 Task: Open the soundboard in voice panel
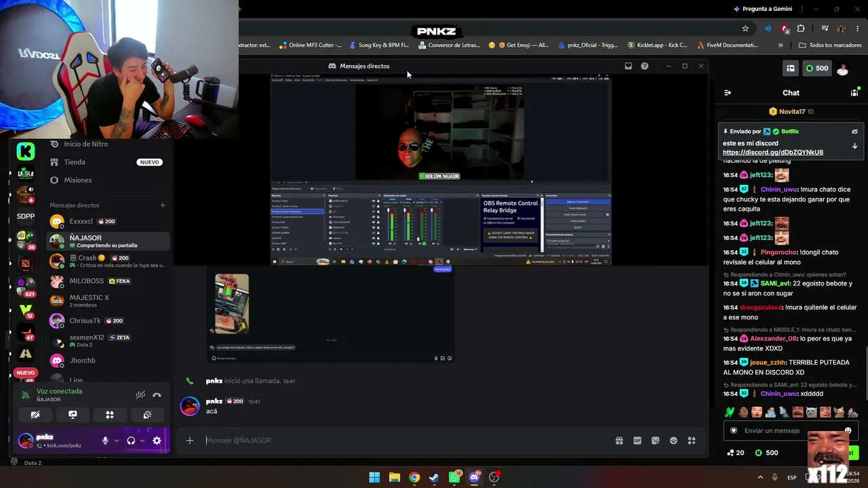click(x=147, y=415)
